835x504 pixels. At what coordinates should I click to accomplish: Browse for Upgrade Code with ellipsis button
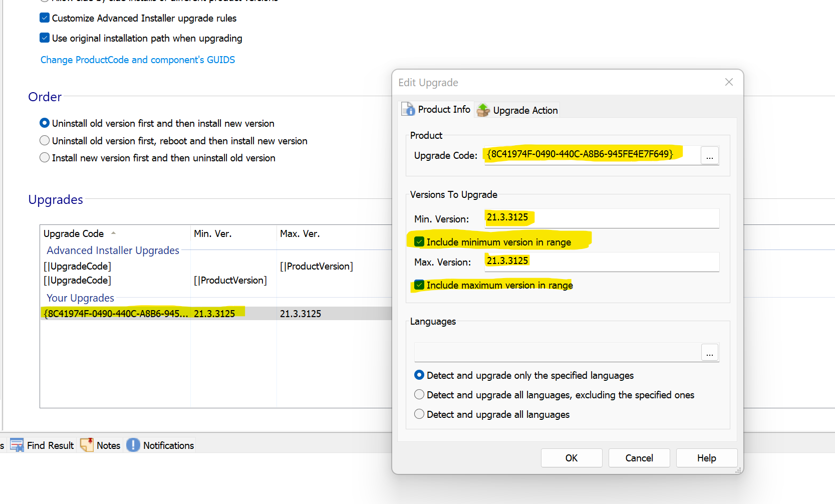click(x=709, y=156)
